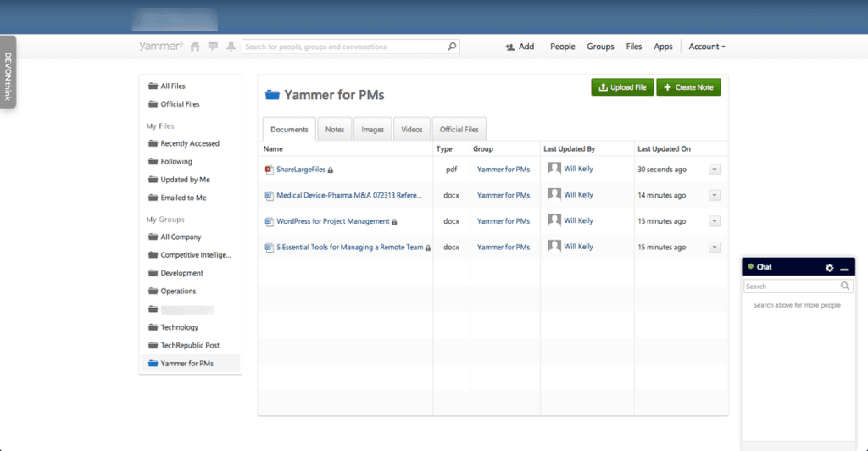Click the Official Files folder icon in sidebar
Viewport: 868px width, 451px height.
pos(153,104)
